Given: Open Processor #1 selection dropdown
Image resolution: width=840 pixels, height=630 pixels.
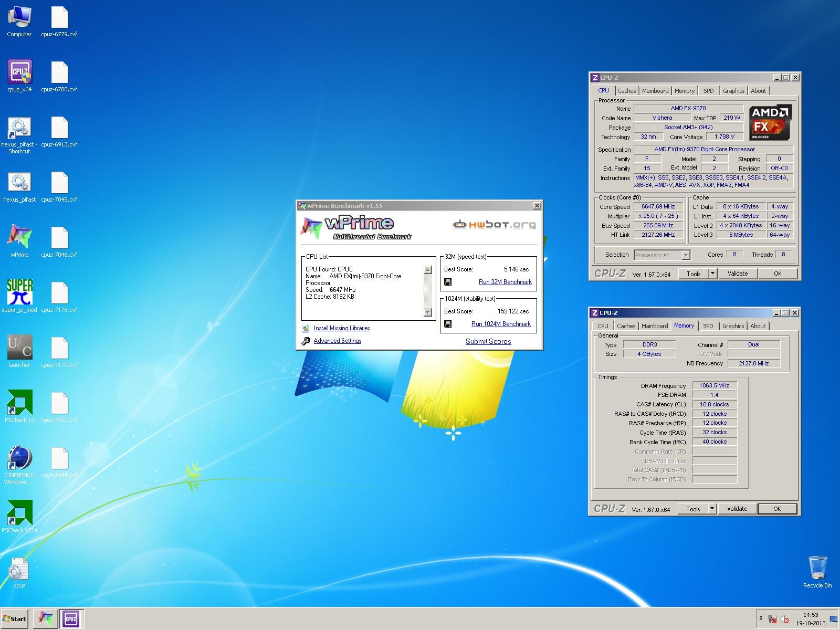Looking at the screenshot, I should [661, 255].
